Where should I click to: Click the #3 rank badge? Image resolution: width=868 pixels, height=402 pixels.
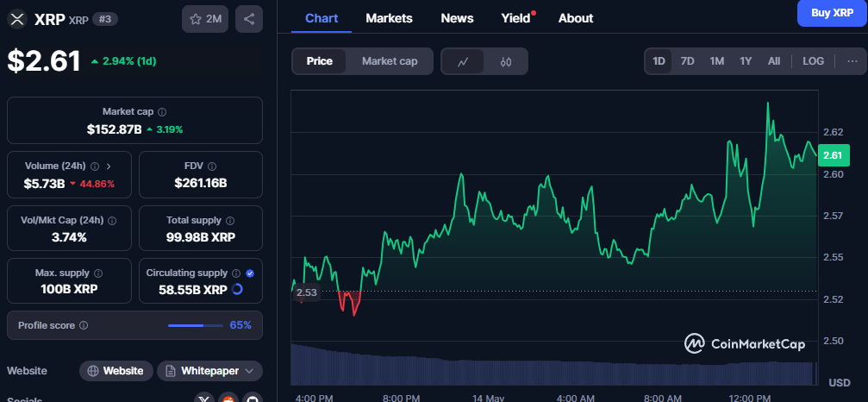[x=104, y=19]
